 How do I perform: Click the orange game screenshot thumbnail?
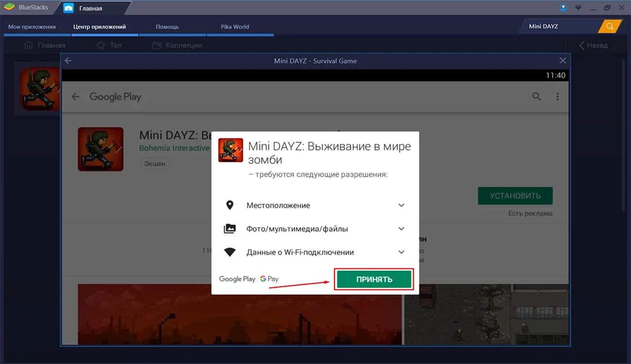pyautogui.click(x=240, y=314)
